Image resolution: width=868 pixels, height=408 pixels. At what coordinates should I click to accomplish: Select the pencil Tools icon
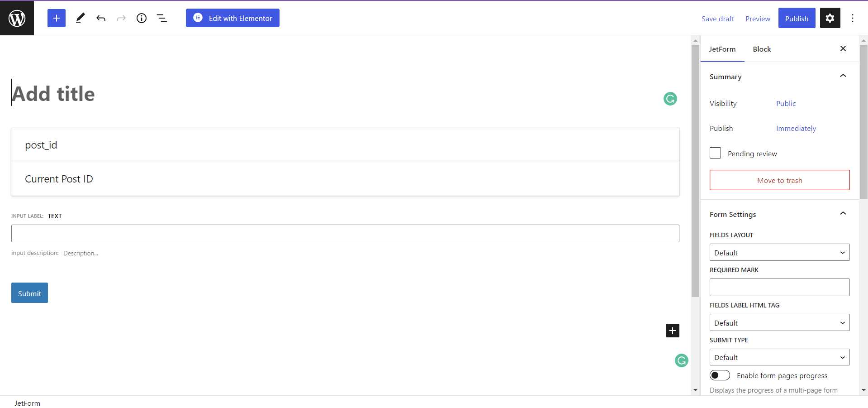pyautogui.click(x=80, y=18)
